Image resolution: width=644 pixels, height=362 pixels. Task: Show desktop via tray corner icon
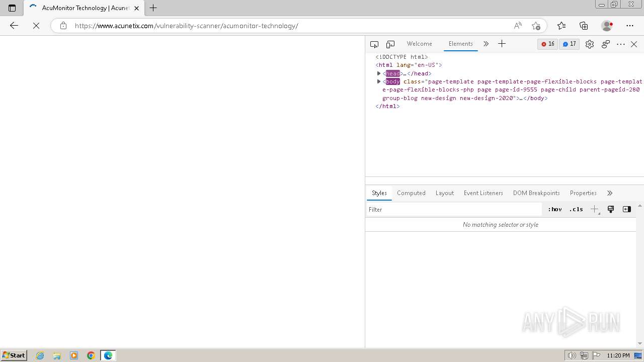pos(638,355)
